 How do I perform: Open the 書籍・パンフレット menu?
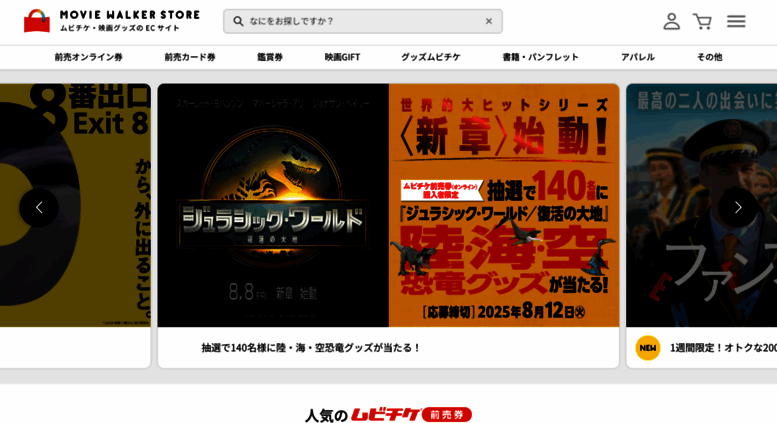(x=540, y=57)
